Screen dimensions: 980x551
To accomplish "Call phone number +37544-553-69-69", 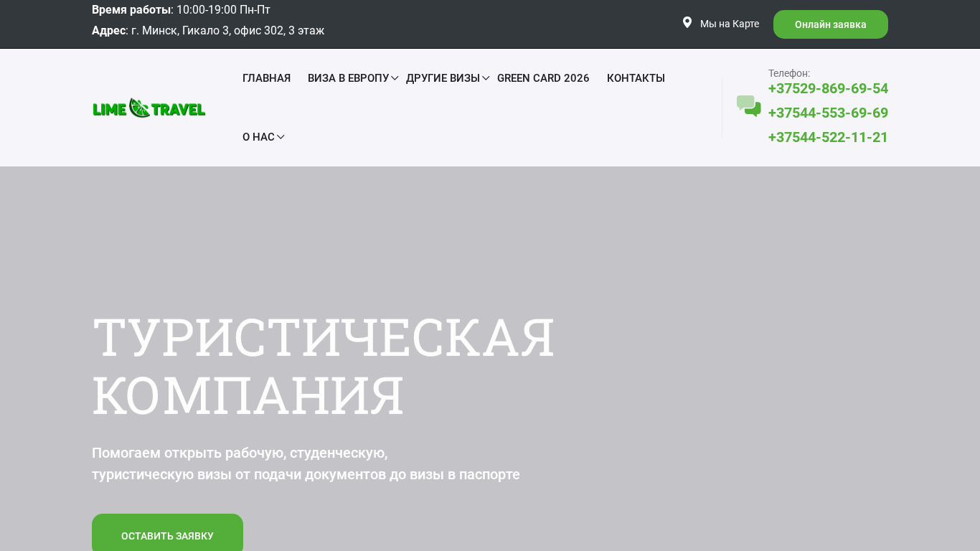I will pyautogui.click(x=828, y=113).
